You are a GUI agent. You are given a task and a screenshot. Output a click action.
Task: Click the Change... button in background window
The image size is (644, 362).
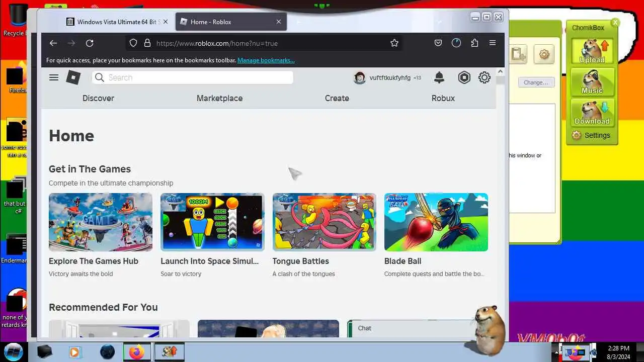(x=536, y=82)
